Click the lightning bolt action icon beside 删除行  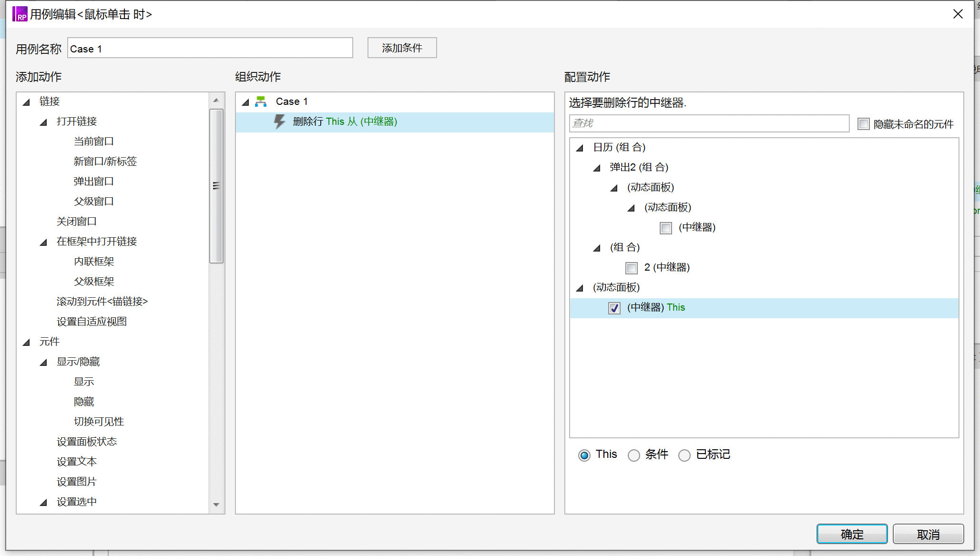[279, 121]
